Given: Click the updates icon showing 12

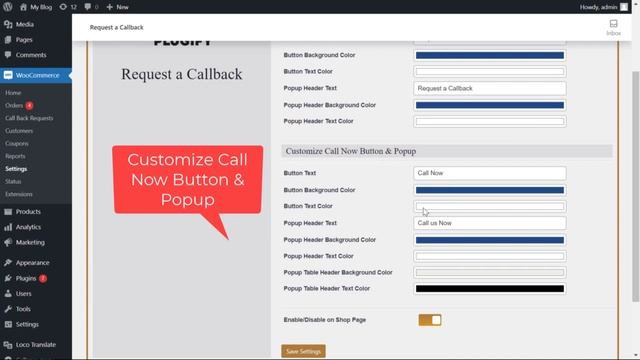Looking at the screenshot, I should click(63, 7).
